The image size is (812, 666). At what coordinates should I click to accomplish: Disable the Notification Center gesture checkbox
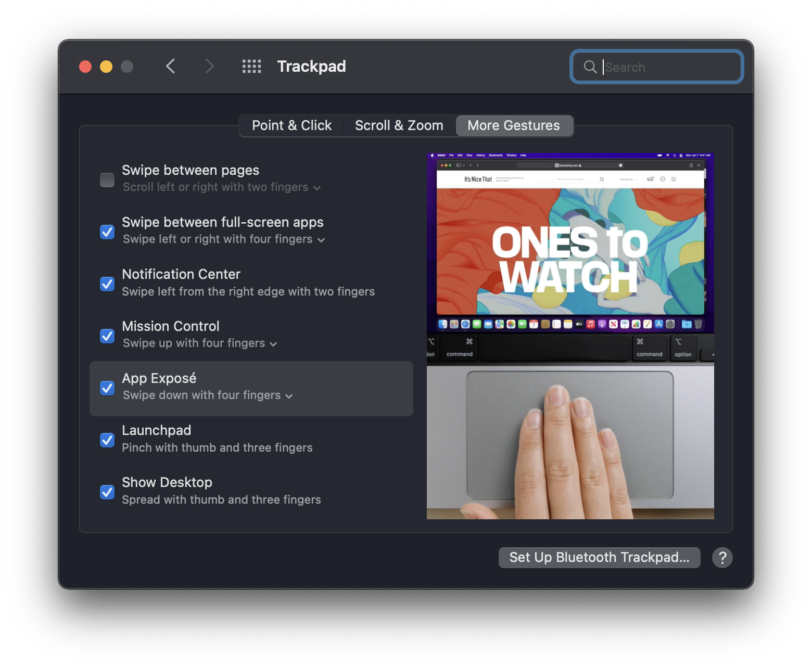coord(107,284)
